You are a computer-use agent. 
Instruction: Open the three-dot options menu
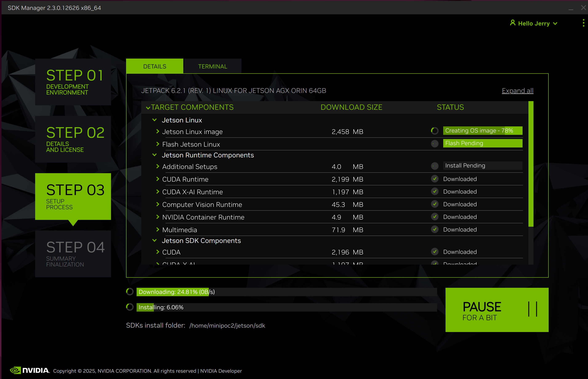coord(583,23)
